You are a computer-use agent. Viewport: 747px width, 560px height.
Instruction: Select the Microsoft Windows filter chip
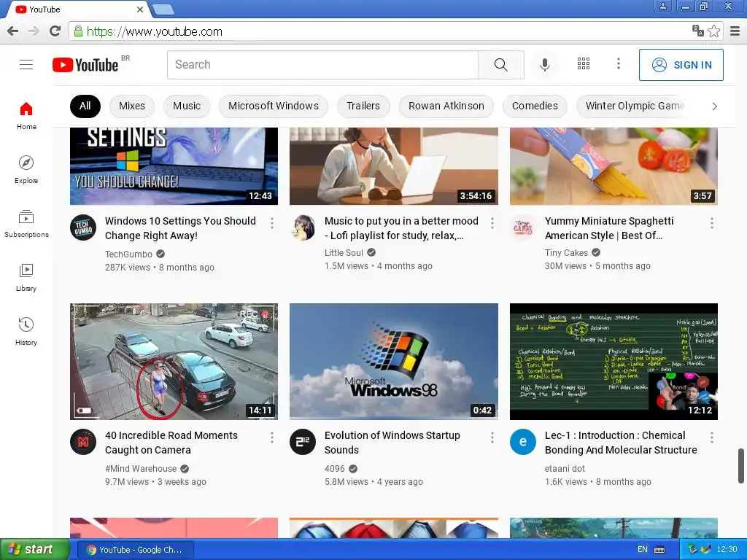[274, 106]
